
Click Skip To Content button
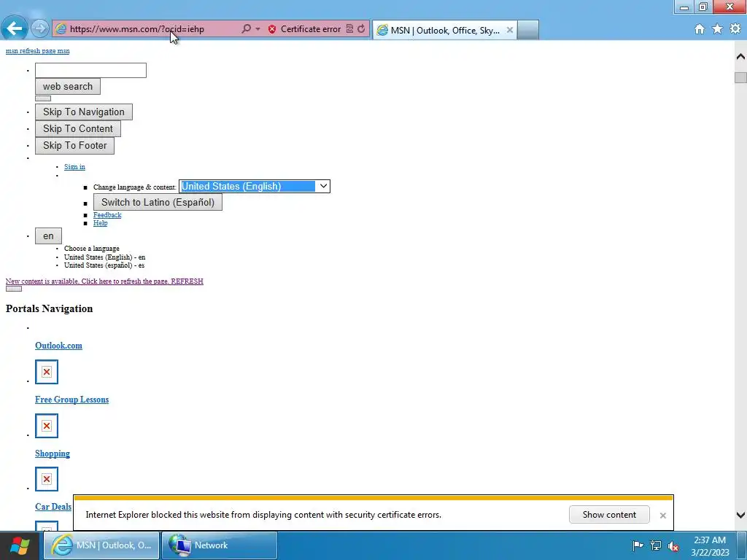[x=78, y=128]
